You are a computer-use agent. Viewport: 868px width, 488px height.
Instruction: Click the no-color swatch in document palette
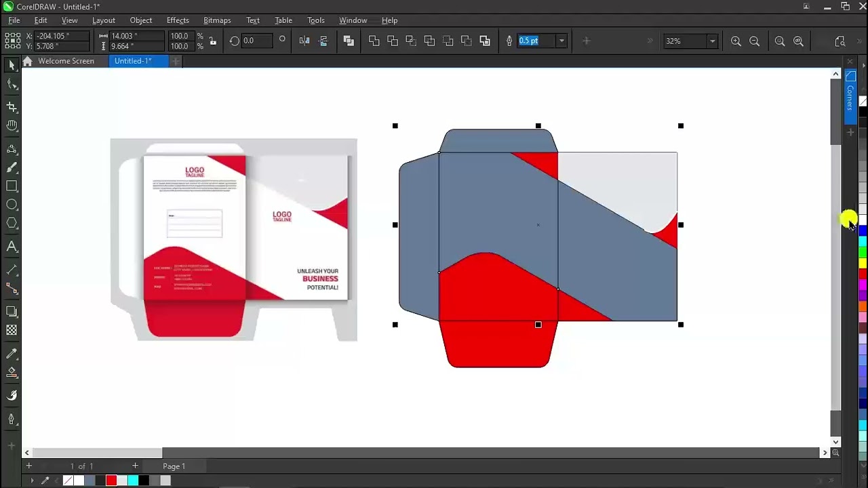coord(68,481)
